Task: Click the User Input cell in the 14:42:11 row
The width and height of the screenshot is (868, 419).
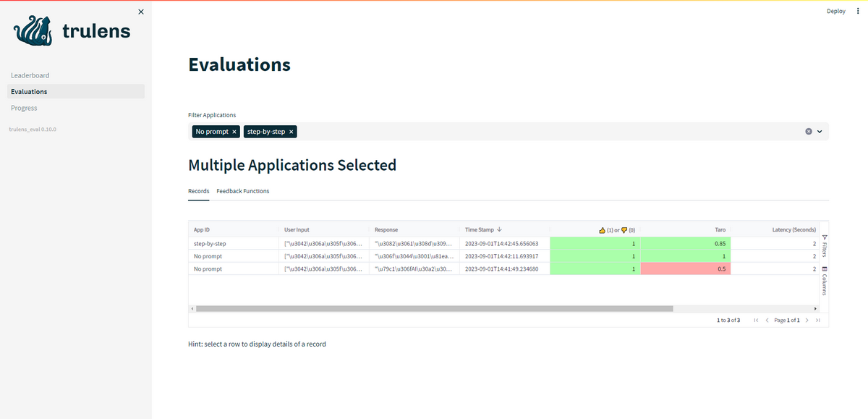Action: pos(324,256)
